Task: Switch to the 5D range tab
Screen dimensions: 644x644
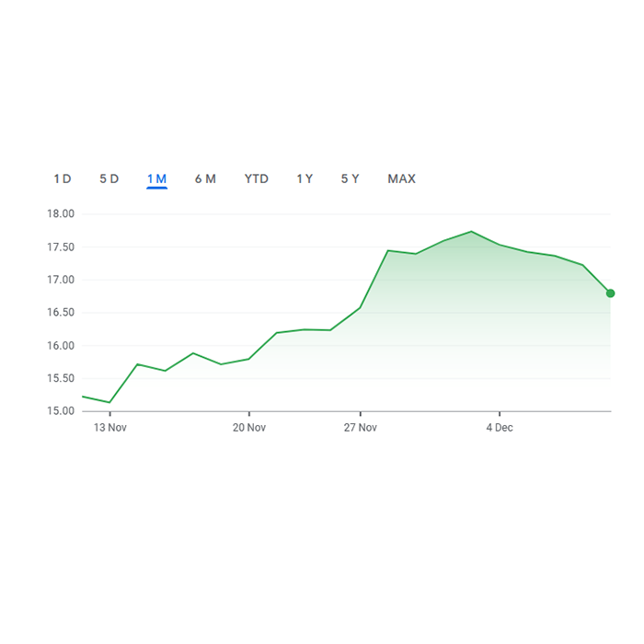Action: coord(109,178)
